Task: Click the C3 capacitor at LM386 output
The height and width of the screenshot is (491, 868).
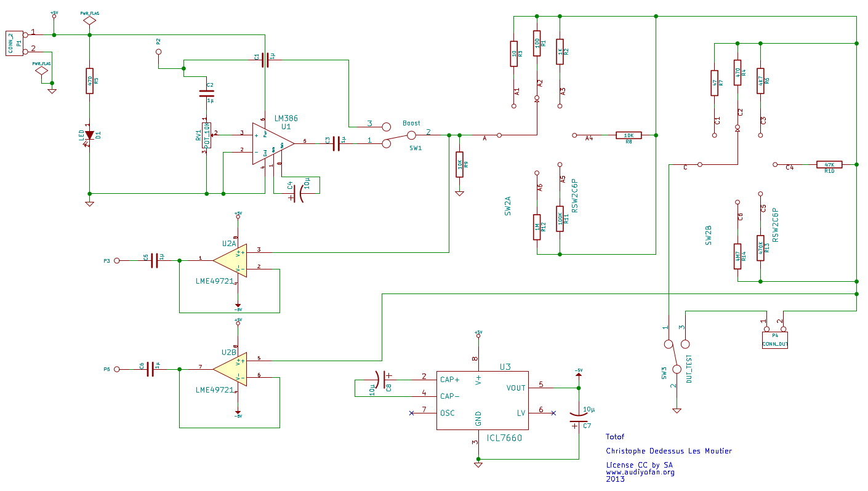Action: (x=337, y=143)
